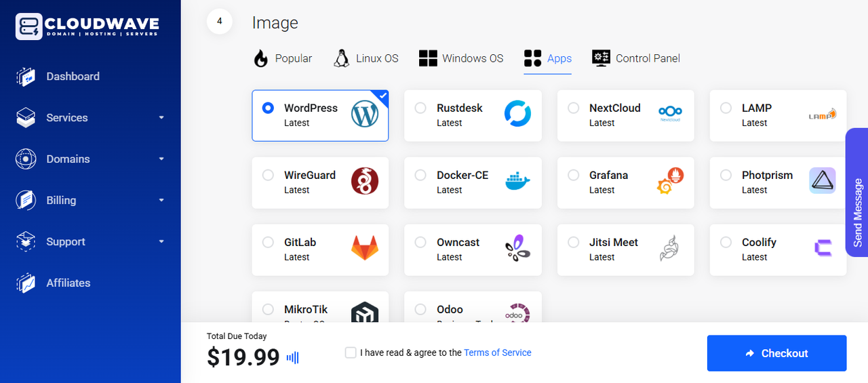Viewport: 868px width, 383px height.
Task: Switch to the Popular image tab
Action: [282, 58]
